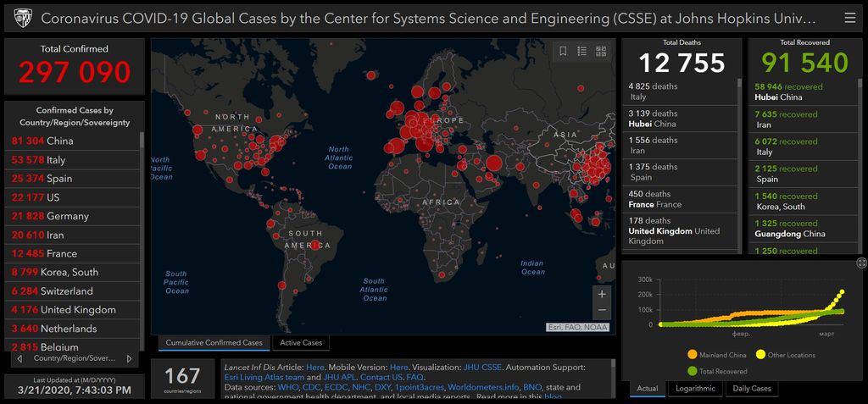Open the bookmarks icon on the map
This screenshot has height=404, width=868.
(x=563, y=52)
